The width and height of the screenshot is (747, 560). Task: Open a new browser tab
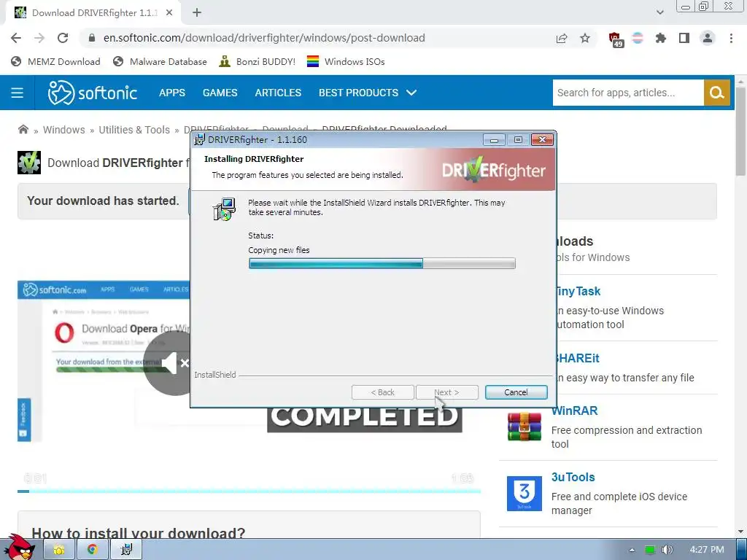(x=197, y=13)
